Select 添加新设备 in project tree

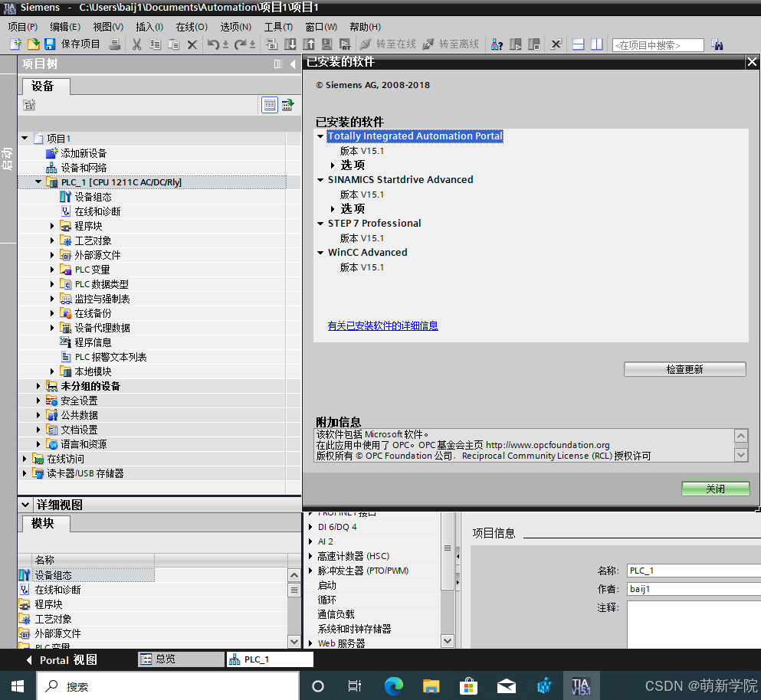pos(84,153)
